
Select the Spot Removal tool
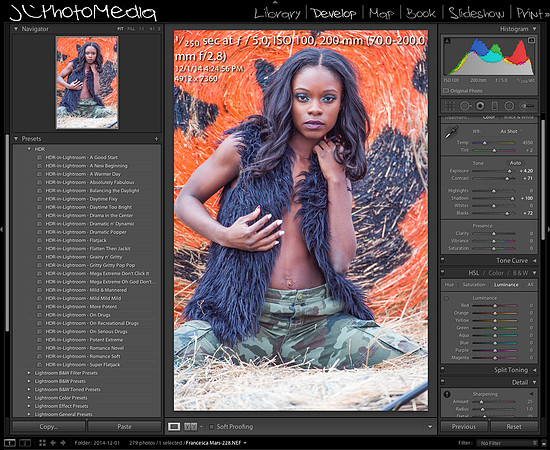(x=465, y=106)
